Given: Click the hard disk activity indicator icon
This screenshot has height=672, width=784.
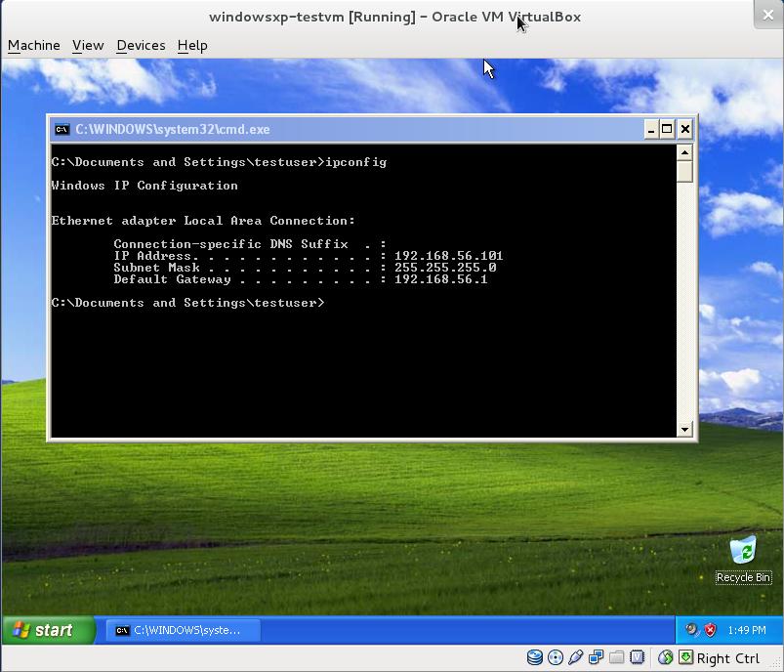Looking at the screenshot, I should coord(534,657).
